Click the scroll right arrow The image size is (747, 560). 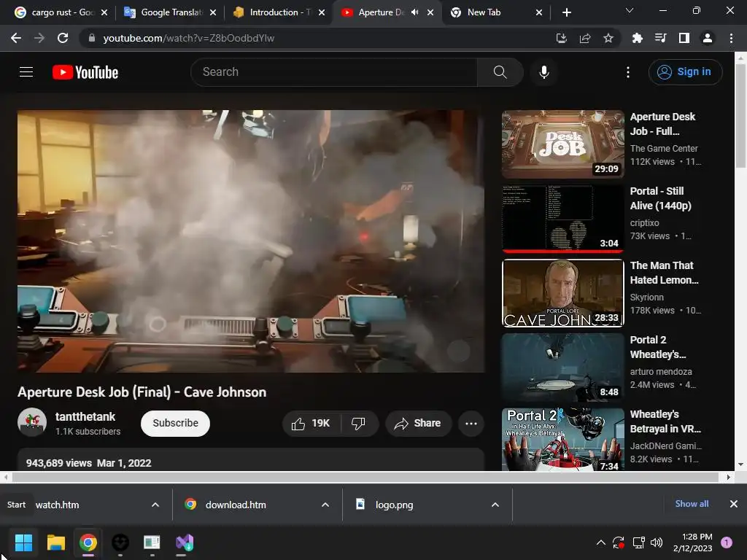[729, 477]
